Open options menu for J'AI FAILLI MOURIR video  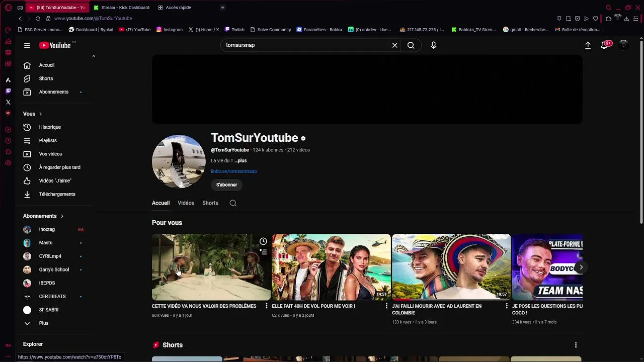(507, 306)
